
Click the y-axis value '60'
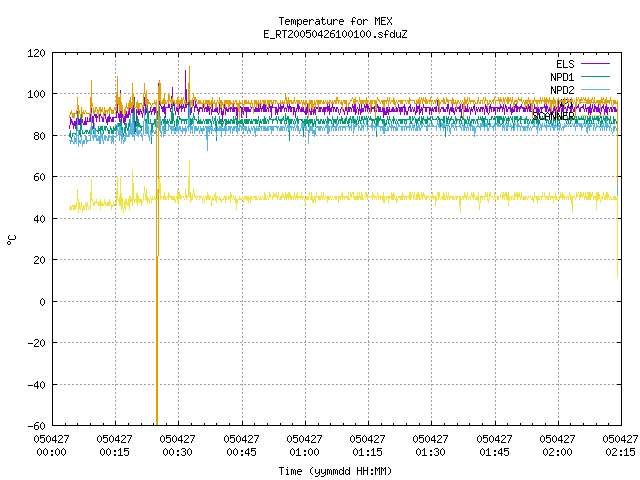(39, 177)
